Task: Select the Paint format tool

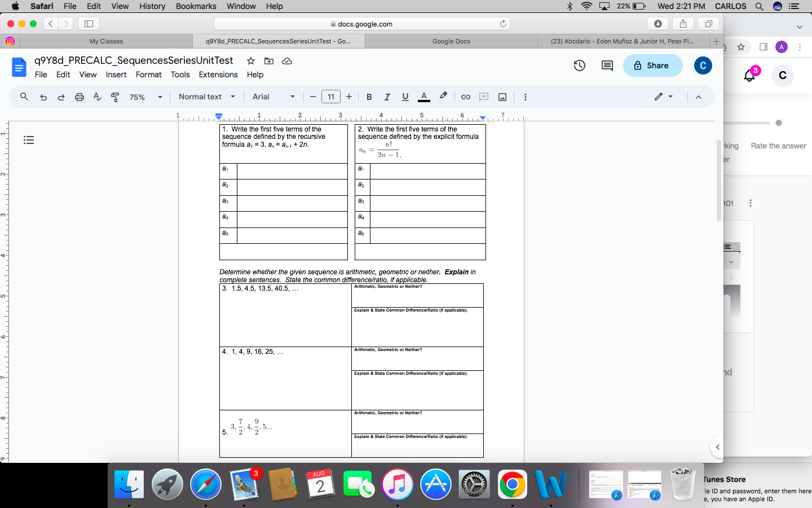Action: (x=115, y=97)
